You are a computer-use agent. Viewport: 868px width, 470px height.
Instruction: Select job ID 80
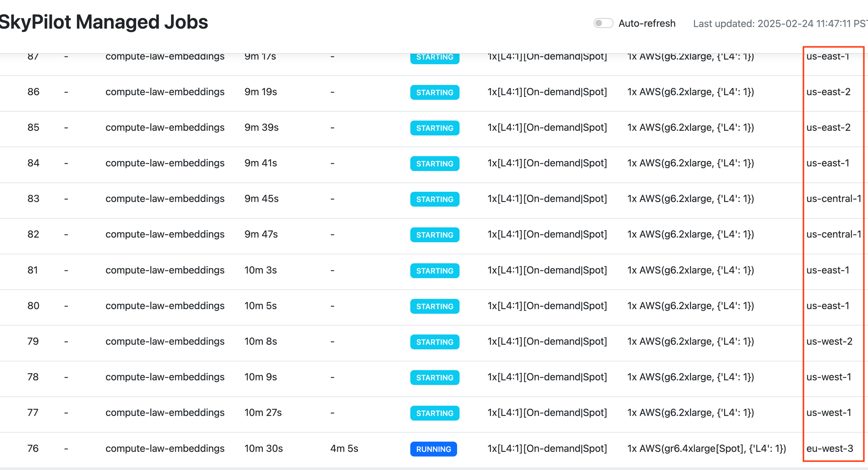click(x=33, y=306)
